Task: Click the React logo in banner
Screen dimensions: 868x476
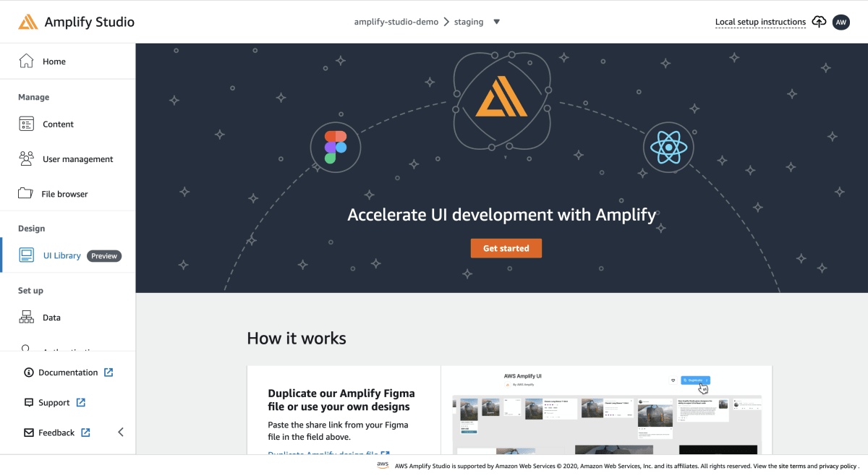Action: [668, 148]
